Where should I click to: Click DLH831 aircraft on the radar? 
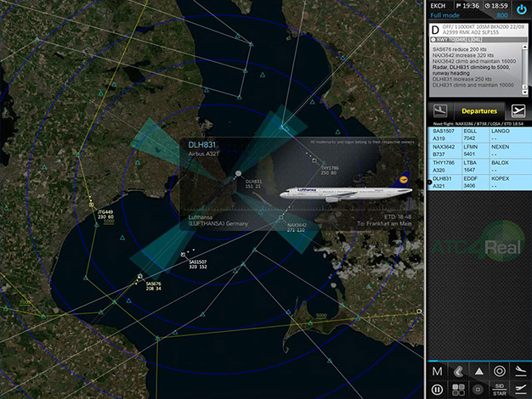[238, 175]
